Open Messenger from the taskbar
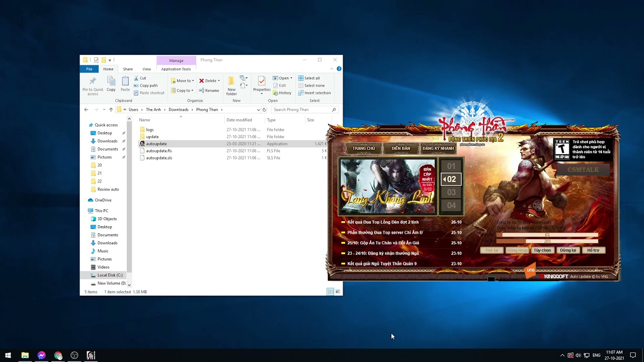Image resolution: width=644 pixels, height=362 pixels. (41, 355)
